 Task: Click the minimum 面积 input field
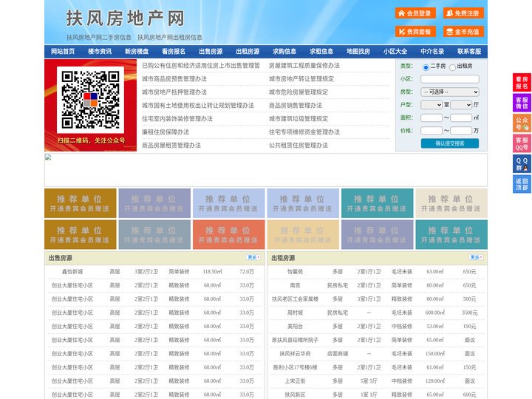point(432,117)
